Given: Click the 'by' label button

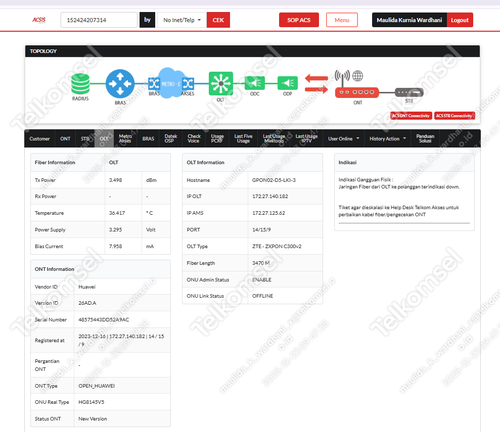Looking at the screenshot, I should coord(147,20).
